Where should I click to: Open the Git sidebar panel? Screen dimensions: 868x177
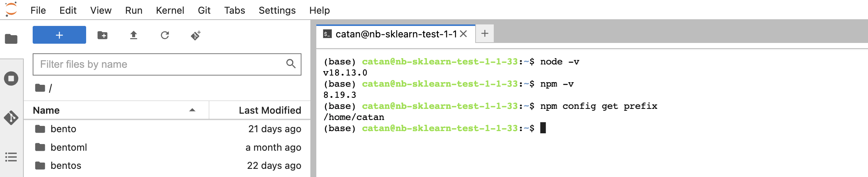11,118
